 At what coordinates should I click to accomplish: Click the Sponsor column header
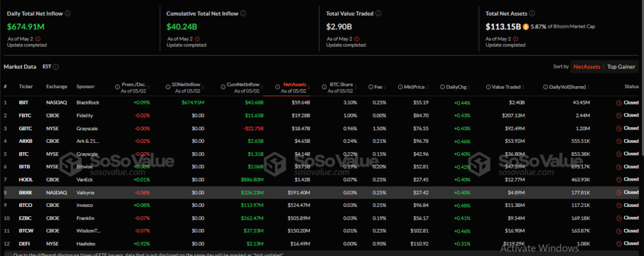(85, 87)
